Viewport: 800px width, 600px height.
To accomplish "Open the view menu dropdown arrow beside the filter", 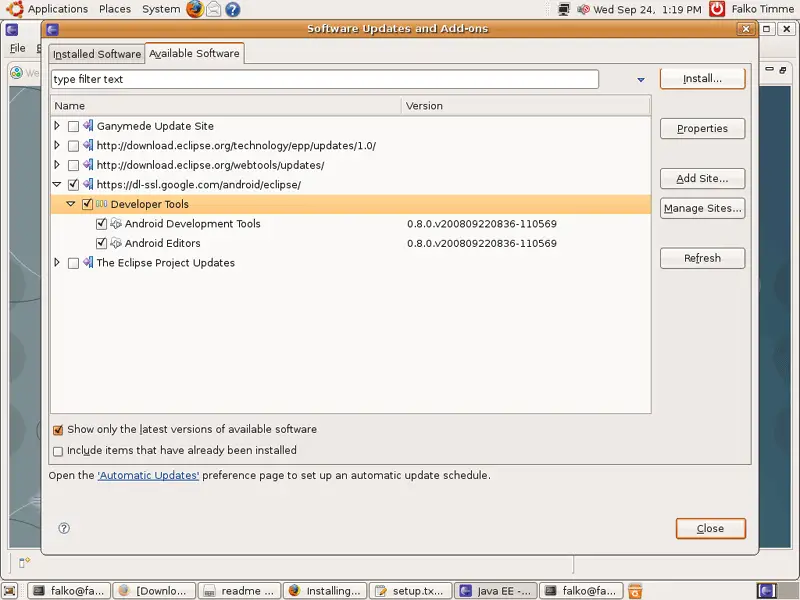I will 641,80.
